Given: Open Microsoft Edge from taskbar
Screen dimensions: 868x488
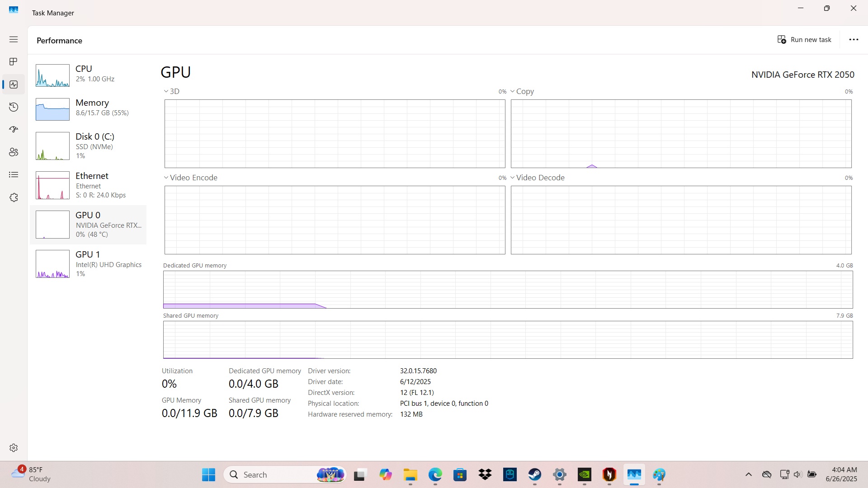Looking at the screenshot, I should [435, 474].
